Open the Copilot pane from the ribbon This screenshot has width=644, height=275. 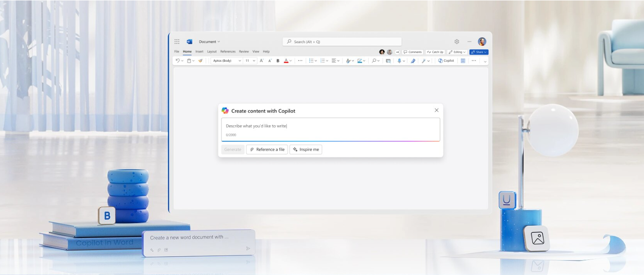pos(446,61)
